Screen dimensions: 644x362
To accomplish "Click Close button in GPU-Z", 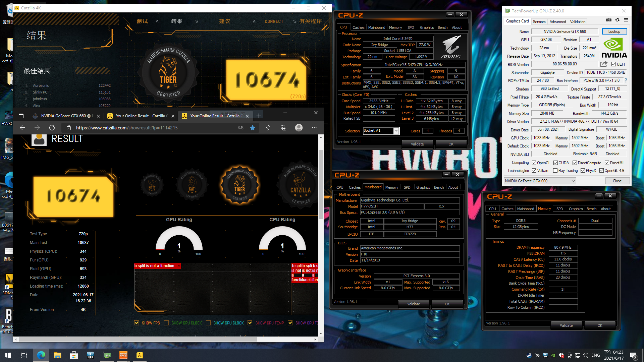I will coord(617,181).
